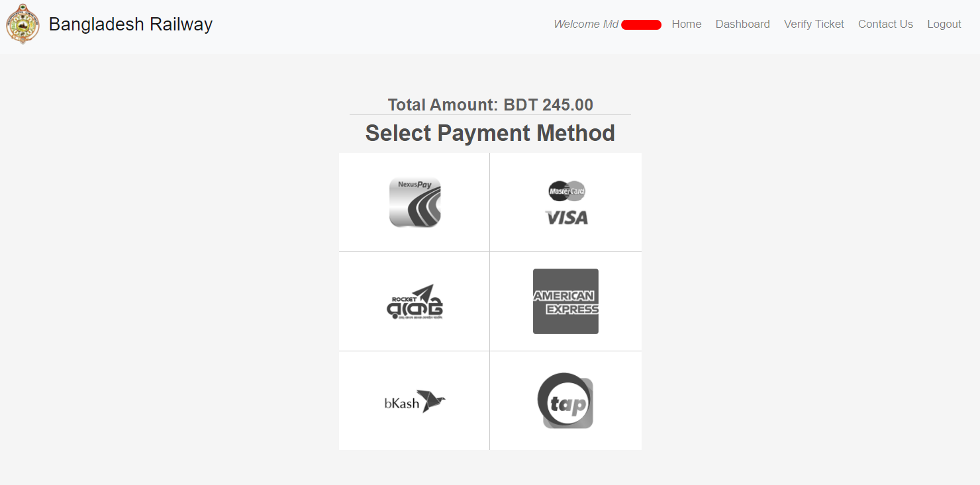Image resolution: width=980 pixels, height=485 pixels.
Task: Navigate to Contact Us
Action: tap(885, 24)
